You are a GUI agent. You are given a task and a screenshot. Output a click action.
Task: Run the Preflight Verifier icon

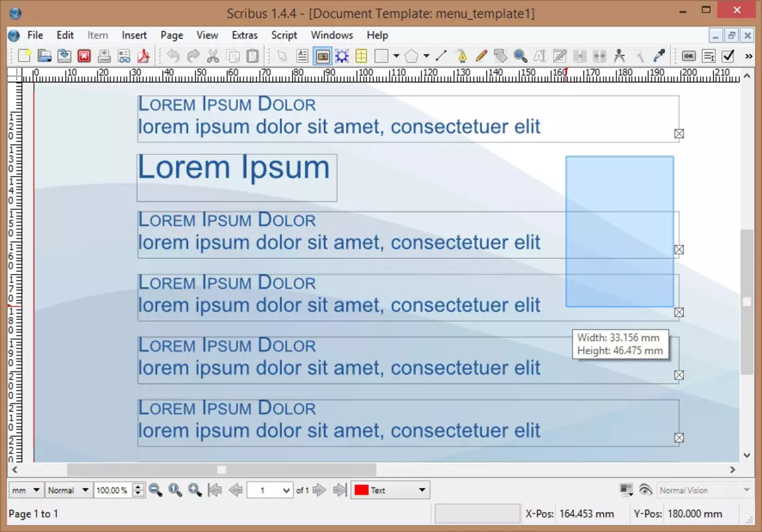pyautogui.click(x=124, y=56)
